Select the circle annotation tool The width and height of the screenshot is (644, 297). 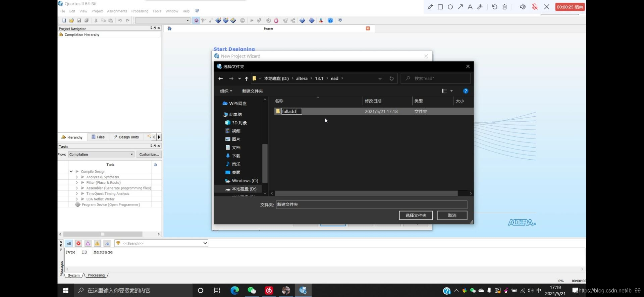point(450,7)
